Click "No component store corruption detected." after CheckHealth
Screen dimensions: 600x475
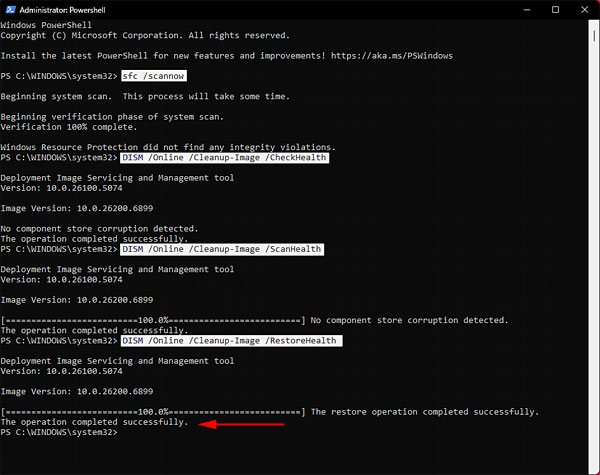click(x=99, y=229)
